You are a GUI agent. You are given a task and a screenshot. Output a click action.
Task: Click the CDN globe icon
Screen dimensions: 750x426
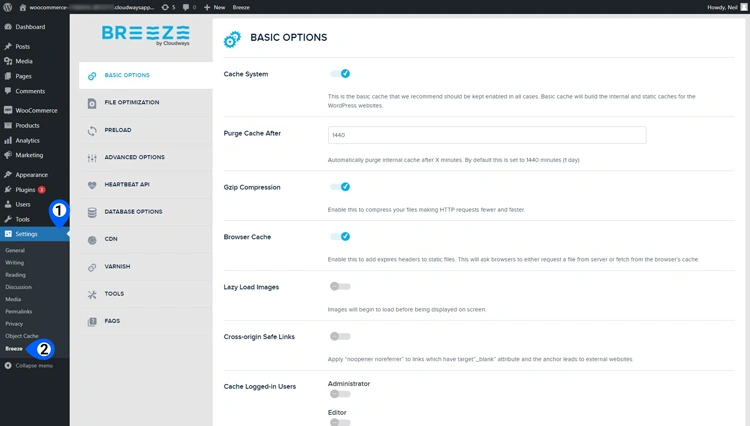92,239
